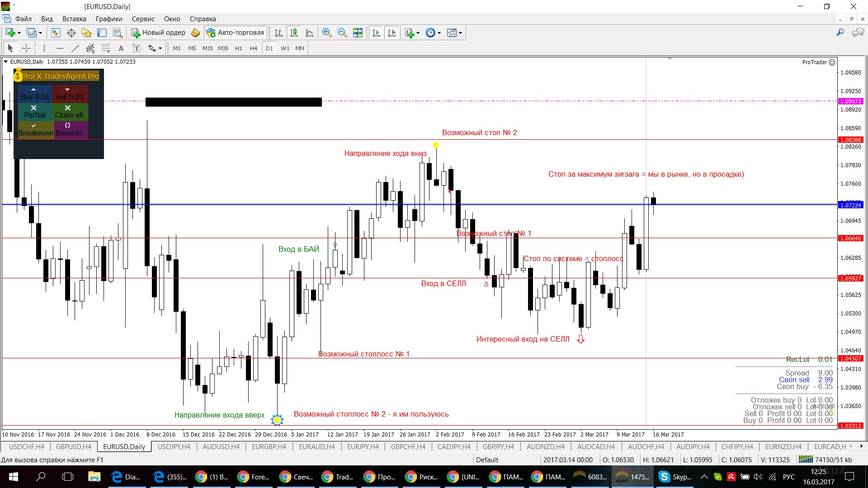Switch to line chart mode

tap(309, 33)
